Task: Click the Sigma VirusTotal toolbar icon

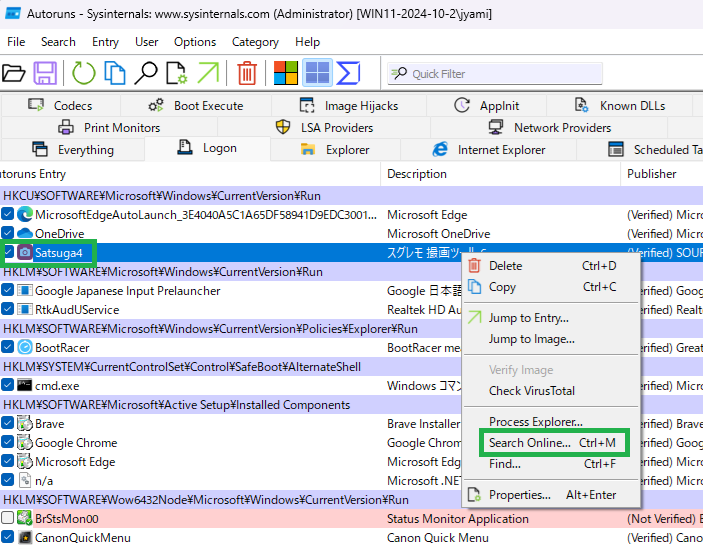Action: pyautogui.click(x=348, y=73)
